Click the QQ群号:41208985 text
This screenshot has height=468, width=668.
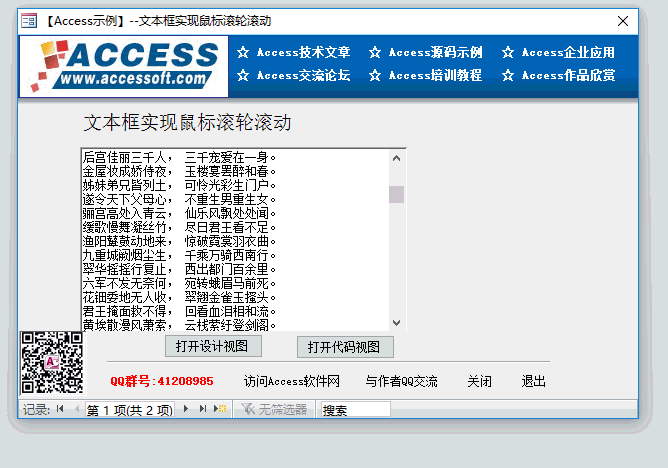pos(162,381)
